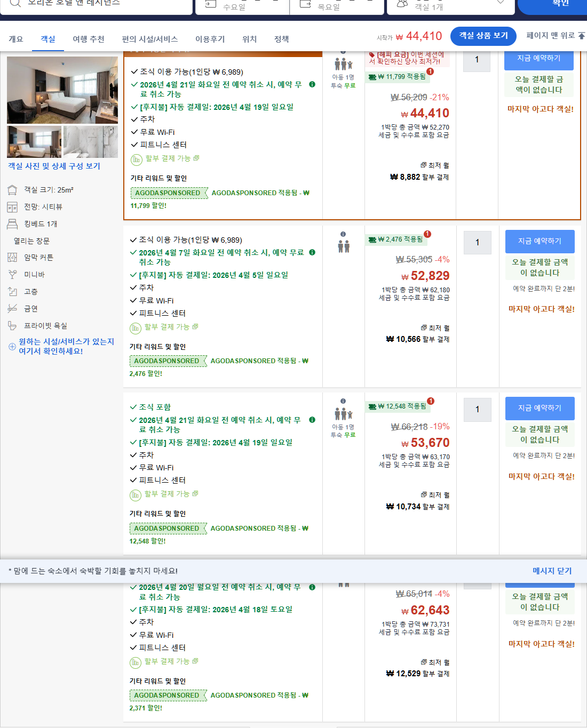Screen dimensions: 587x728
Task: Open the 정책 tab
Action: (281, 38)
